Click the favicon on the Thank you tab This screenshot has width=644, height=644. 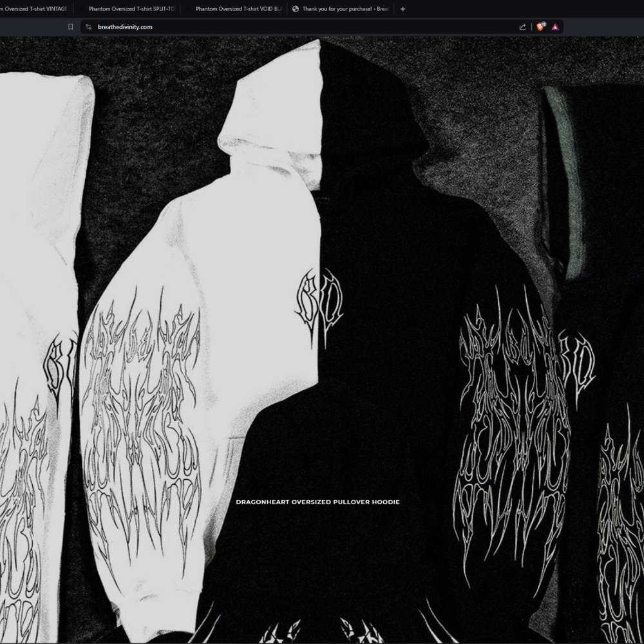click(x=295, y=8)
